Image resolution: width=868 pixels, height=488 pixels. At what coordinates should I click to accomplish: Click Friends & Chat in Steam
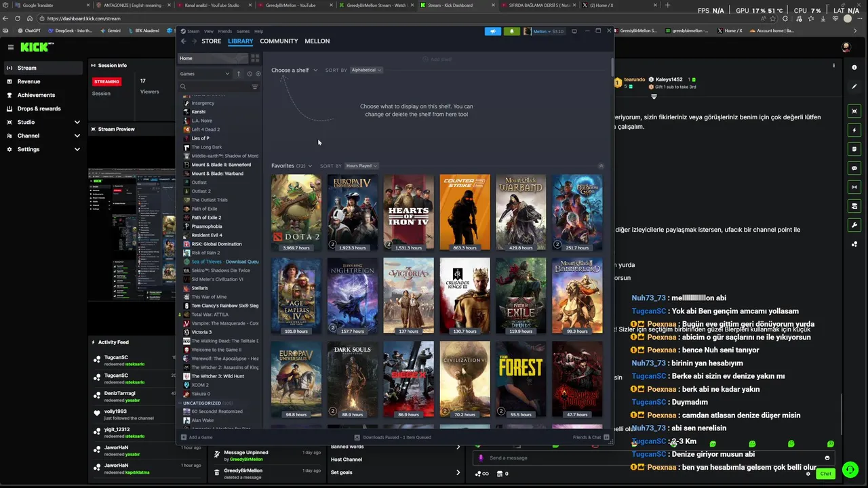point(590,437)
